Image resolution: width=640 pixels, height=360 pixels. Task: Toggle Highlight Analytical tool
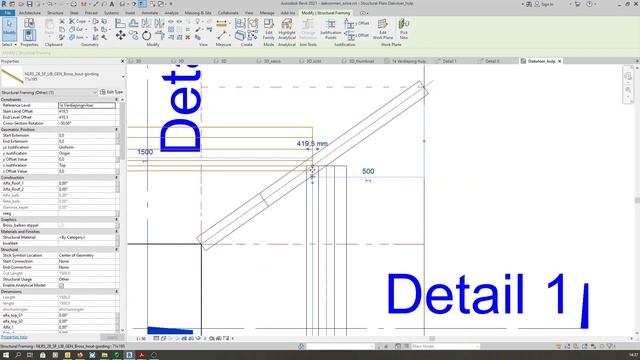pyautogui.click(x=287, y=29)
